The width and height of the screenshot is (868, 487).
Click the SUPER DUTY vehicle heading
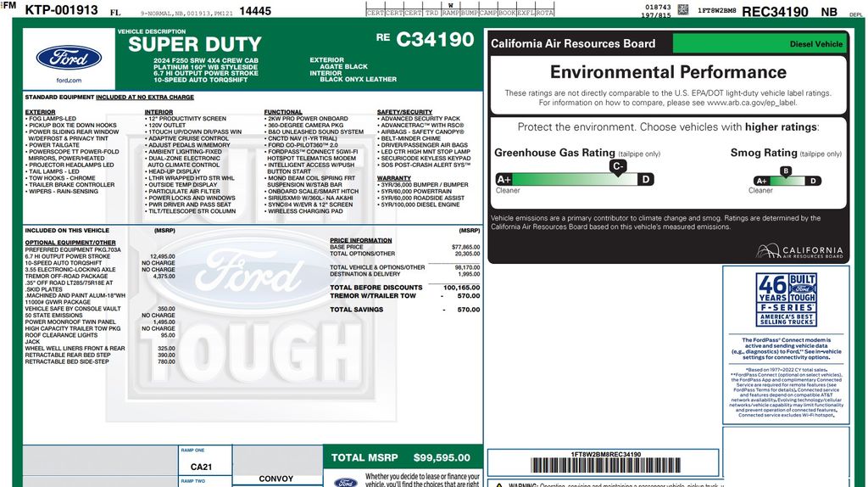coord(195,45)
